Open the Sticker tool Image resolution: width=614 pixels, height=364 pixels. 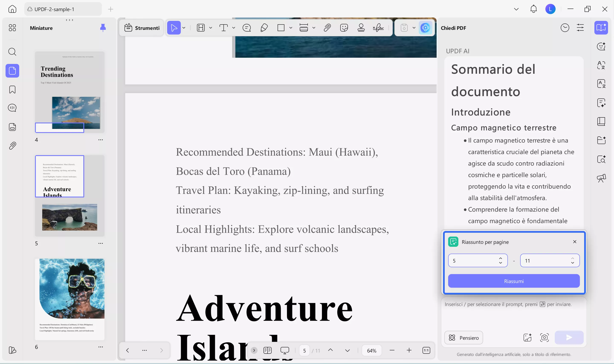pos(344,28)
